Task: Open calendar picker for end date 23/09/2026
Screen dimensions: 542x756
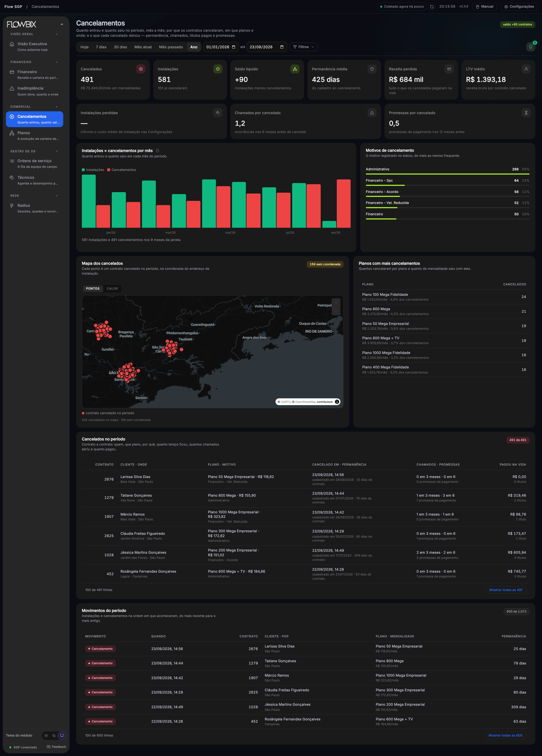Action: click(x=282, y=47)
